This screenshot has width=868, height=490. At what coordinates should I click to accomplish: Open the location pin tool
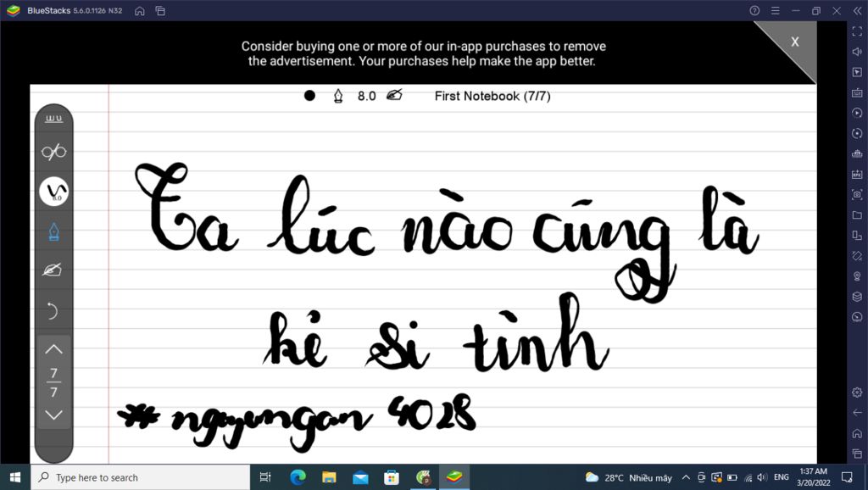point(857,276)
